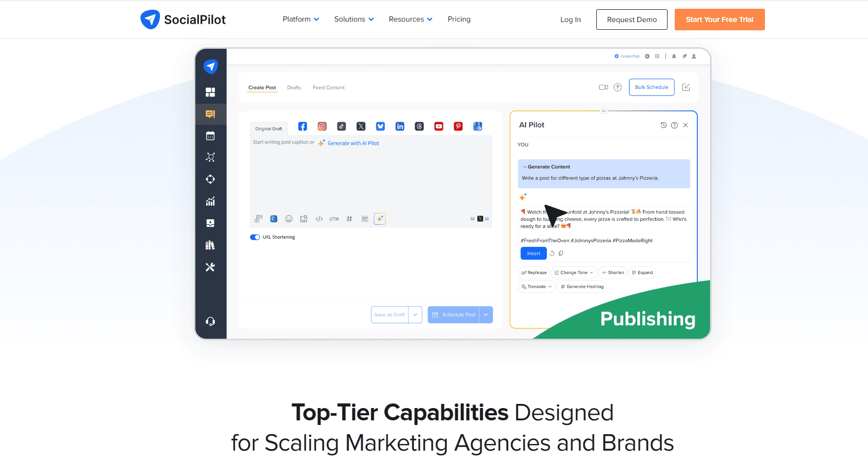Screen dimensions: 868x465
Task: Select the Facebook account icon
Action: (302, 126)
